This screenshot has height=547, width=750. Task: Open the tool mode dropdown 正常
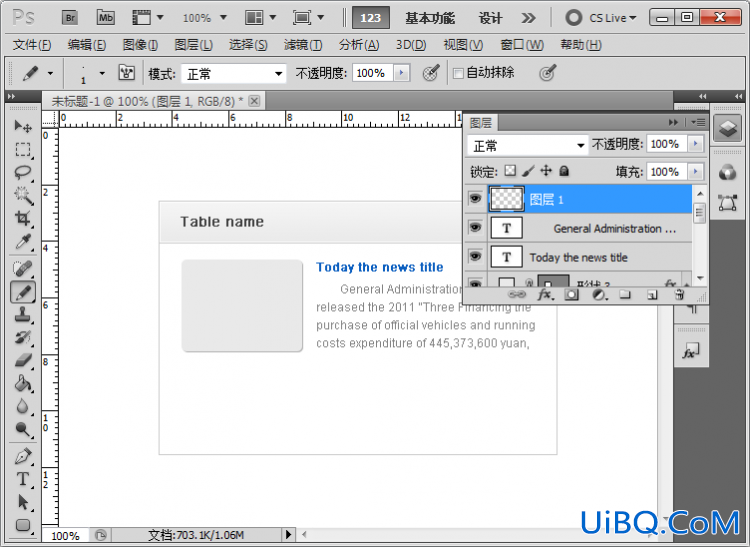(x=233, y=74)
